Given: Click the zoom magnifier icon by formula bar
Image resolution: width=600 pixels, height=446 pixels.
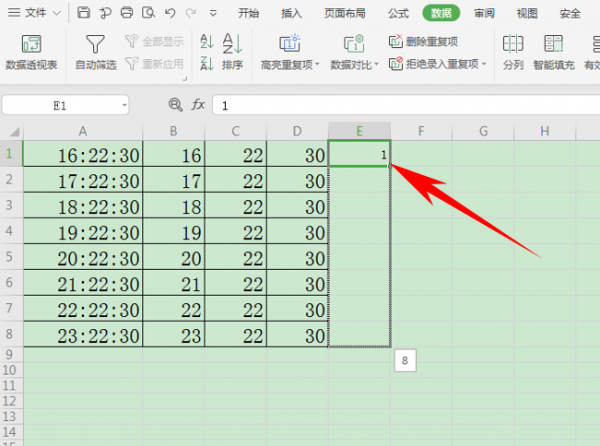Looking at the screenshot, I should [175, 104].
